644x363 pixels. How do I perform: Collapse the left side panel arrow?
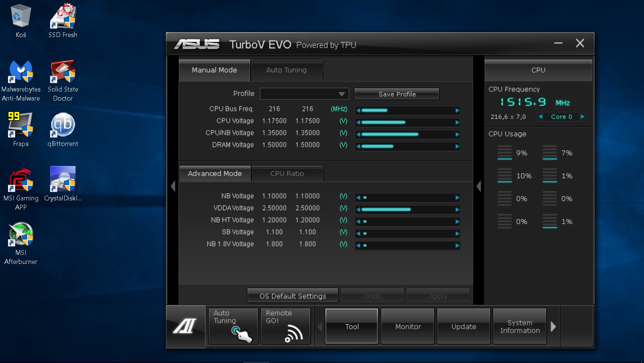(x=173, y=186)
